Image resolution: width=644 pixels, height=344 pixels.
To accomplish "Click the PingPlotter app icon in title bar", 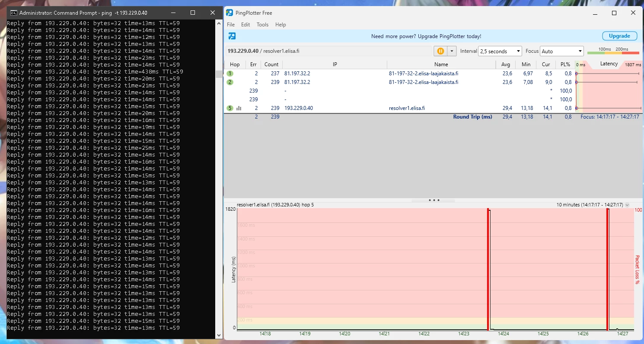I will point(230,13).
